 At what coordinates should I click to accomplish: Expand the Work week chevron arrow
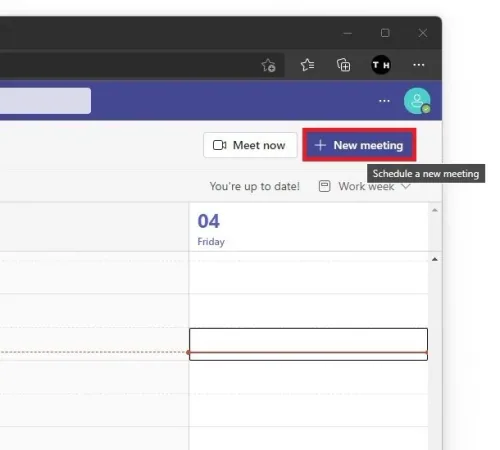(x=406, y=186)
